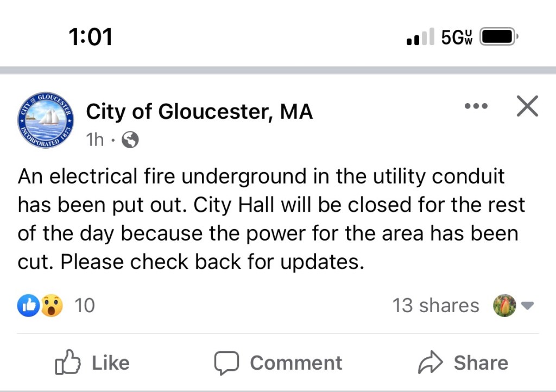Share the post using Share arrow
The image size is (556, 392).
(x=463, y=363)
